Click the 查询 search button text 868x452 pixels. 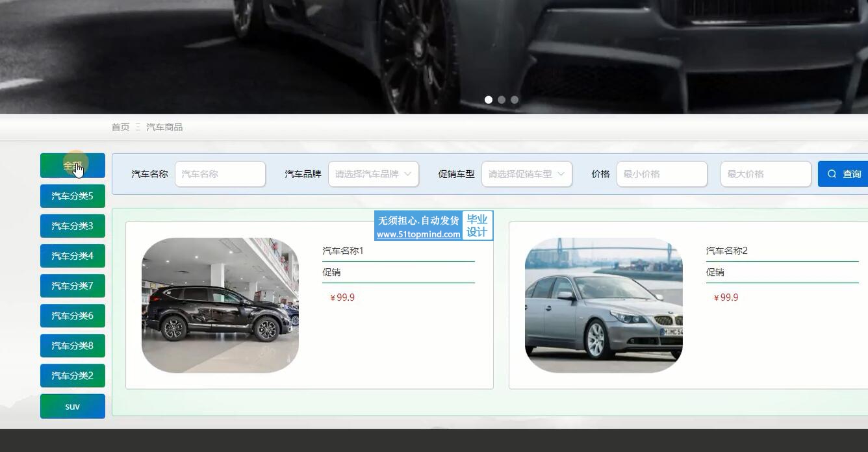(x=852, y=174)
